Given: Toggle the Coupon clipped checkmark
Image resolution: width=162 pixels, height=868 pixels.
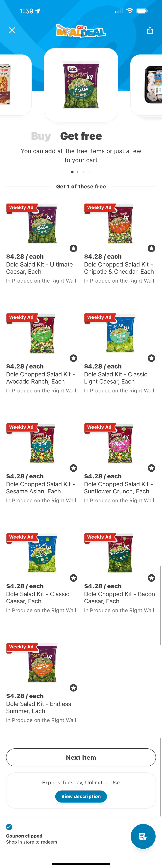Looking at the screenshot, I should pyautogui.click(x=9, y=827).
